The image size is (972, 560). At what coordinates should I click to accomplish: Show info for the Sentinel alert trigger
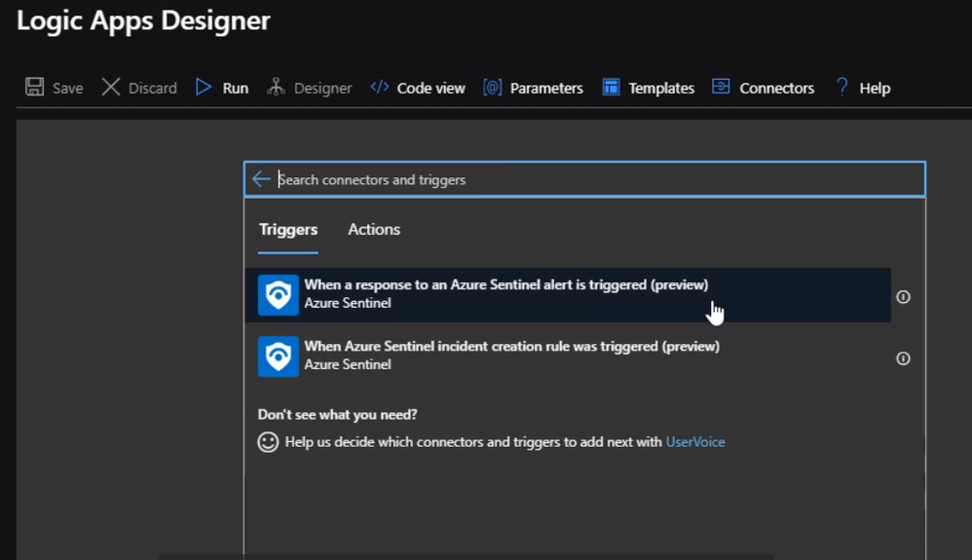click(903, 297)
